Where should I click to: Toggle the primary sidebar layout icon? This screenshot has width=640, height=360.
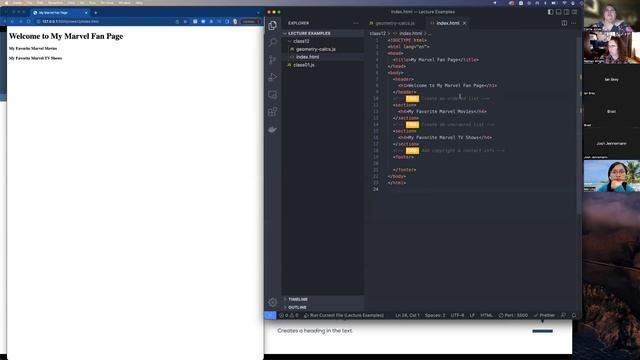(x=550, y=12)
